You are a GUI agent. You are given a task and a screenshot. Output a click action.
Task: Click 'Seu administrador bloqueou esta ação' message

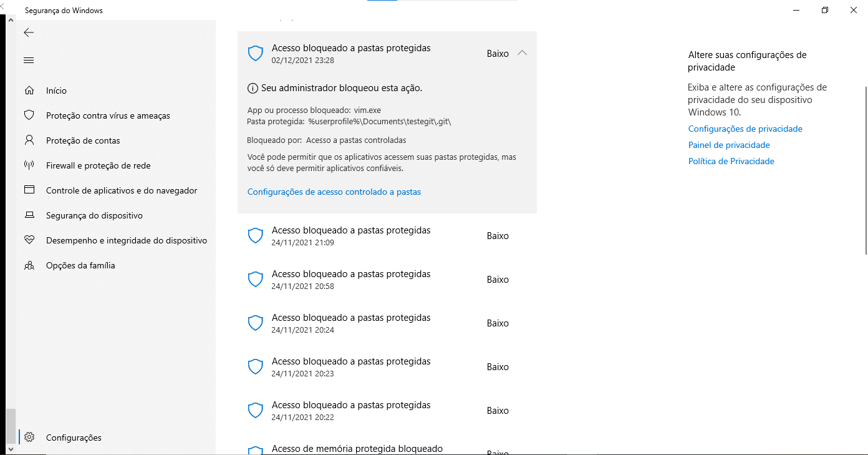pos(342,88)
